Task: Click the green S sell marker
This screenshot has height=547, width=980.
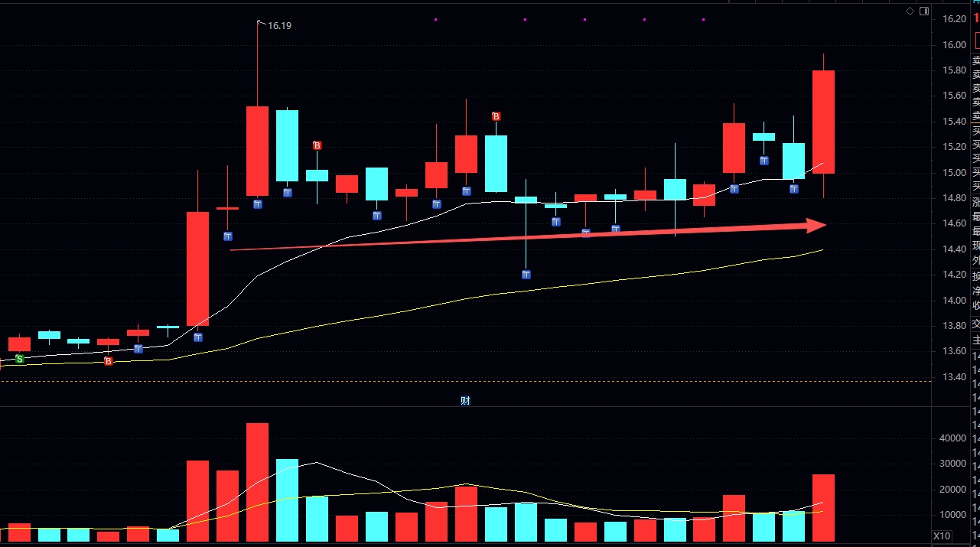Action: point(20,358)
